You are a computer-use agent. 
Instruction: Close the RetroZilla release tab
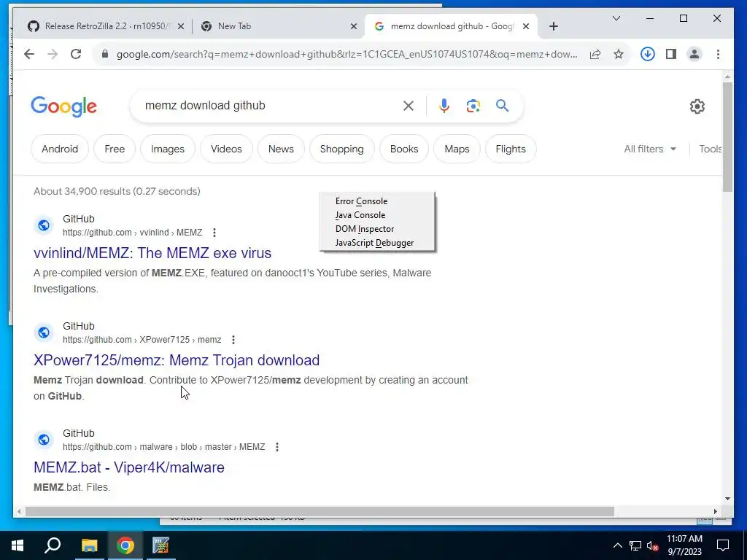pos(181,26)
